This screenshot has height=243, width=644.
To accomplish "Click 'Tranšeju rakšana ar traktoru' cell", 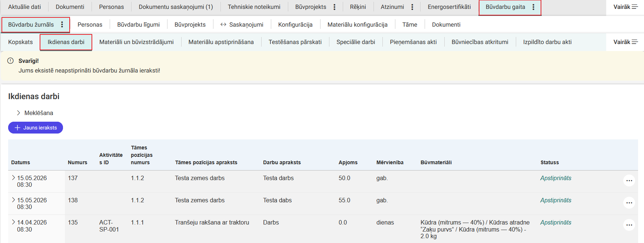I will (x=212, y=222).
